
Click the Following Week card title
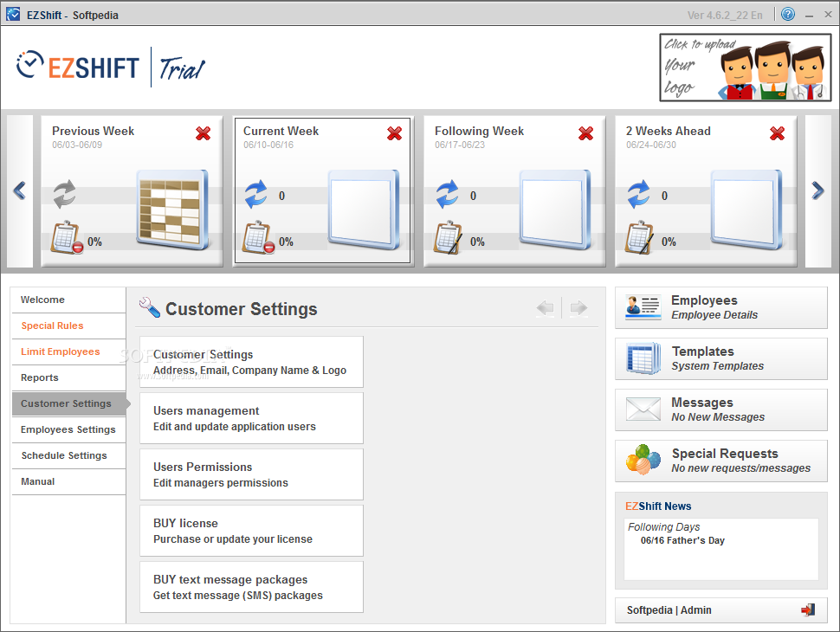pos(479,132)
